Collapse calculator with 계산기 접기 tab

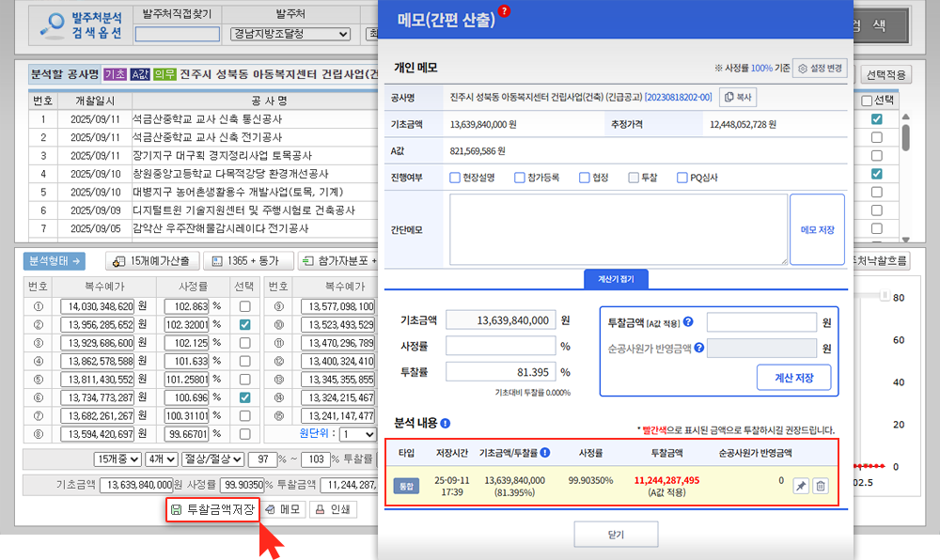(x=616, y=279)
